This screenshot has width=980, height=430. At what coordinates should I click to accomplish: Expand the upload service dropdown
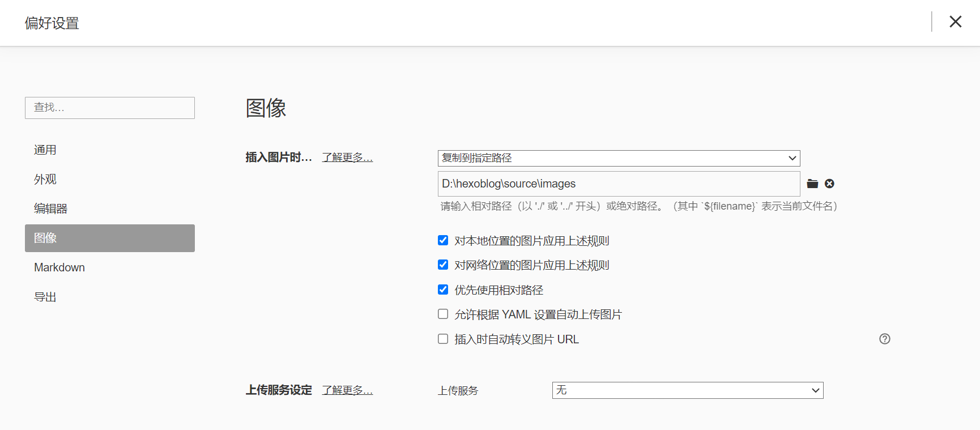tap(687, 390)
